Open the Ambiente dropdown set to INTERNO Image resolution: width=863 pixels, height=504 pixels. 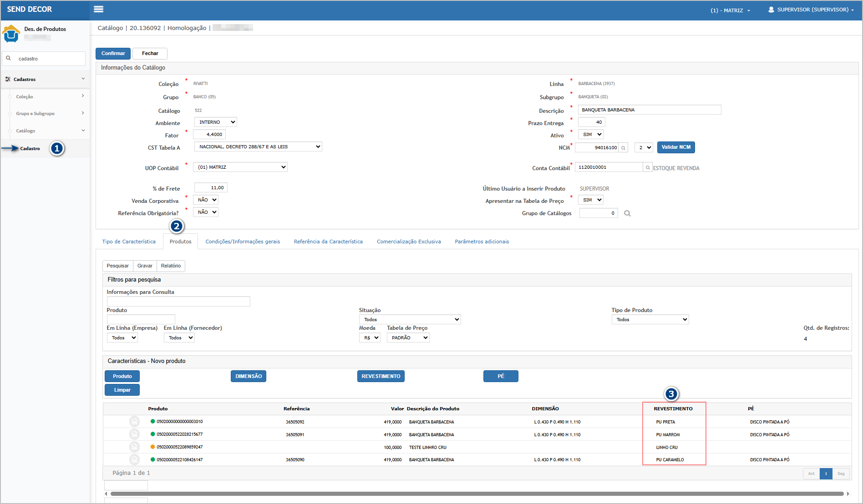click(216, 122)
